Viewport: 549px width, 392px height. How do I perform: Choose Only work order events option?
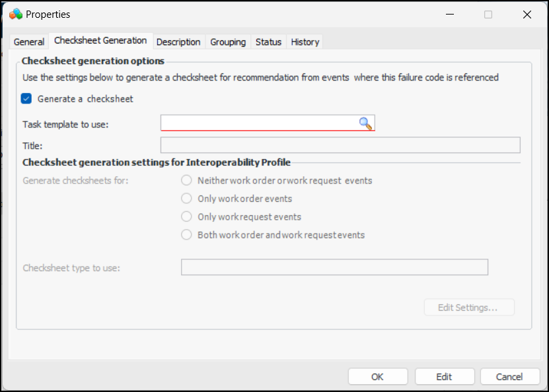pos(186,199)
